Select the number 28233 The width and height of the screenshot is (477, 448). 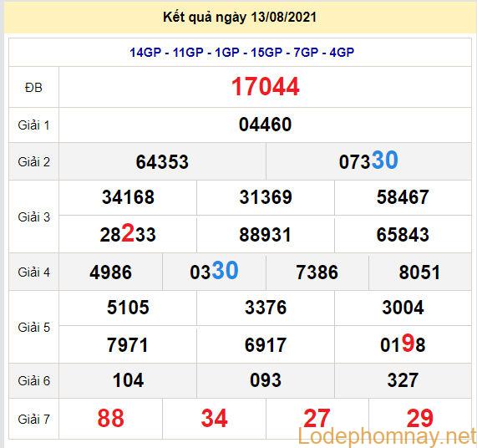point(128,233)
